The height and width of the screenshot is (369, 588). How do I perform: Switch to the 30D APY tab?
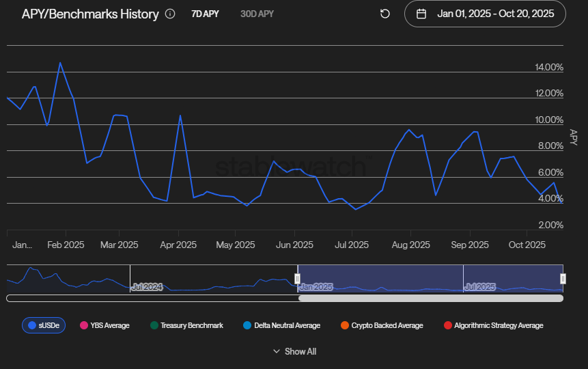coord(257,14)
